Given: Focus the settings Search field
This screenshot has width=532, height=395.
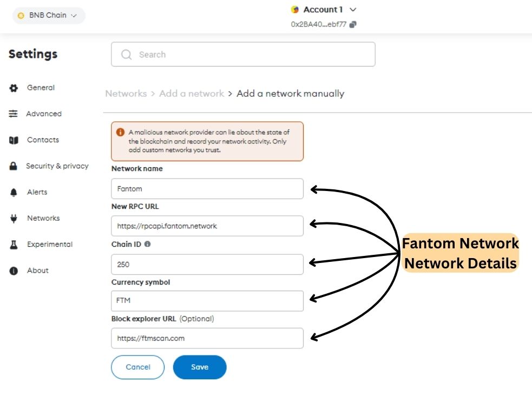Looking at the screenshot, I should tap(243, 54).
